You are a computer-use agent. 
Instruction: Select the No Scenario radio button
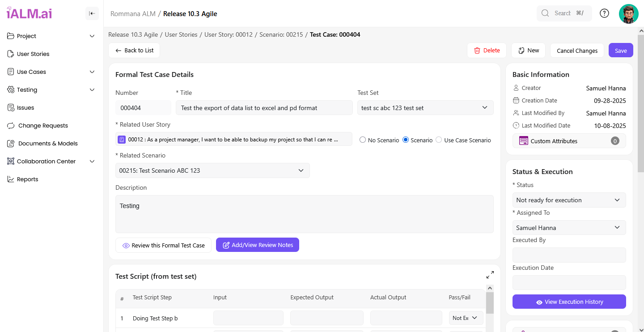pos(363,140)
